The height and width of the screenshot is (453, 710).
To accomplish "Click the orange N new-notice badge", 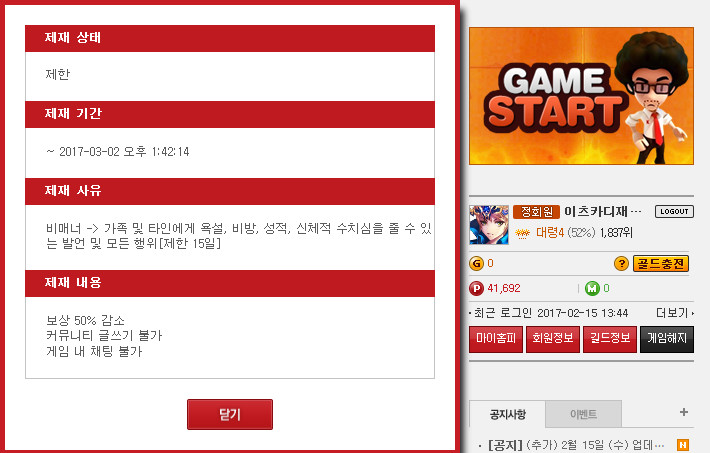I will click(x=683, y=445).
